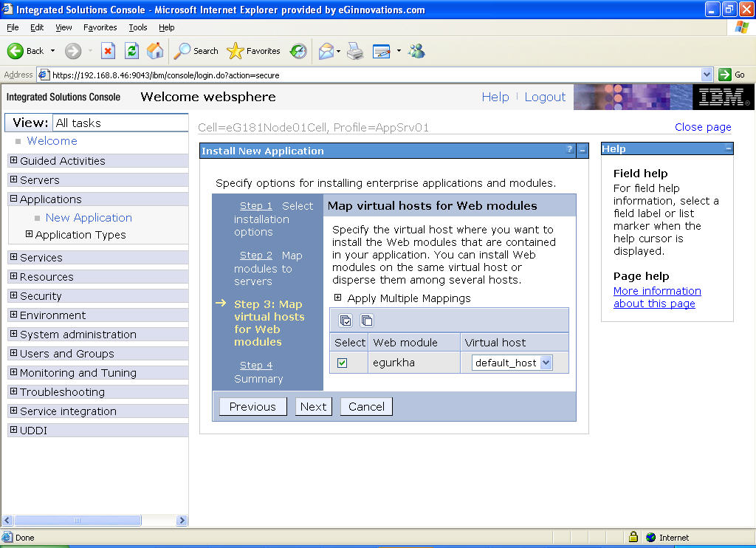The image size is (756, 548).
Task: Open the Tools menu
Action: point(138,27)
